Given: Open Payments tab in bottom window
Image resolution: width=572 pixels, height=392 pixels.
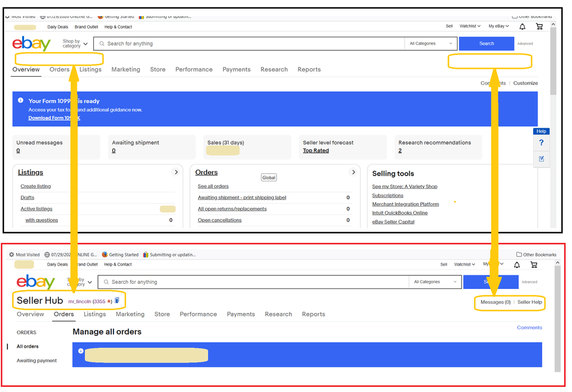Looking at the screenshot, I should pyautogui.click(x=240, y=314).
